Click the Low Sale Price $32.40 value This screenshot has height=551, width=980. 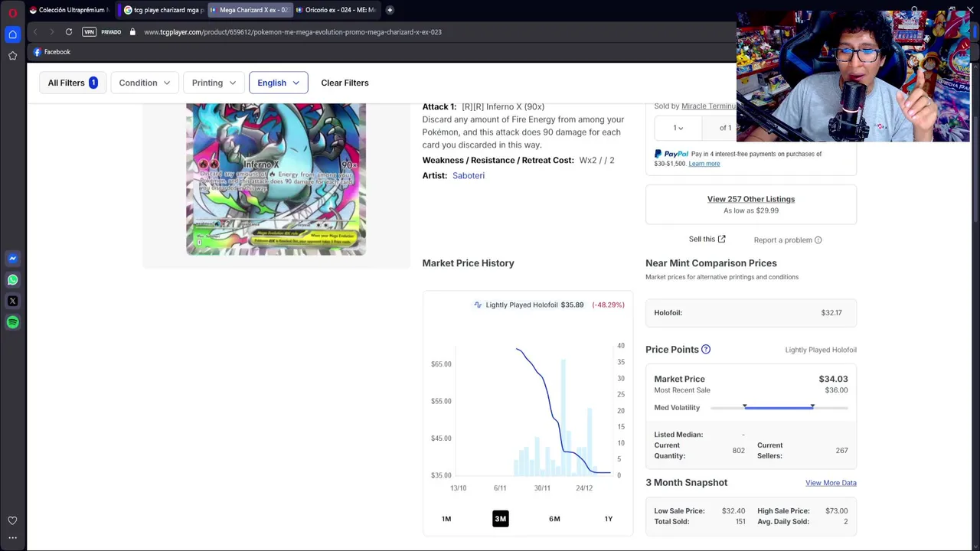(733, 511)
